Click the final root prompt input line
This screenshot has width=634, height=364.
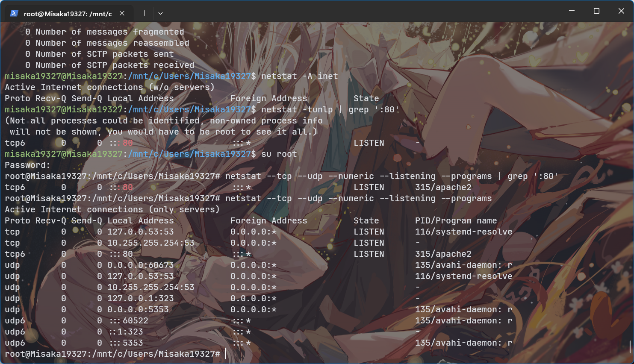115,354
